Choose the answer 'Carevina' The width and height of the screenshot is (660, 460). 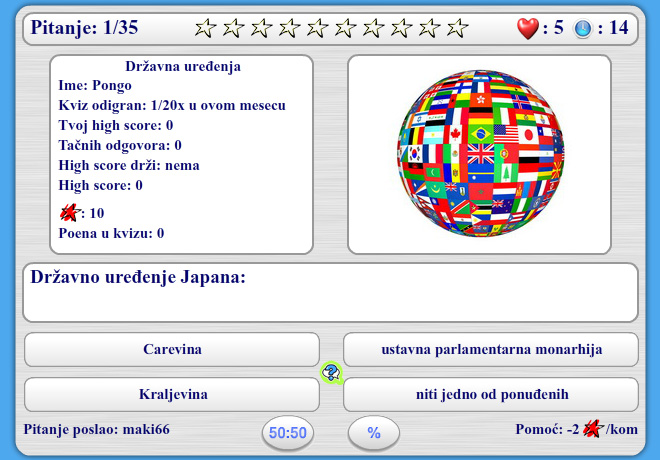click(x=172, y=349)
